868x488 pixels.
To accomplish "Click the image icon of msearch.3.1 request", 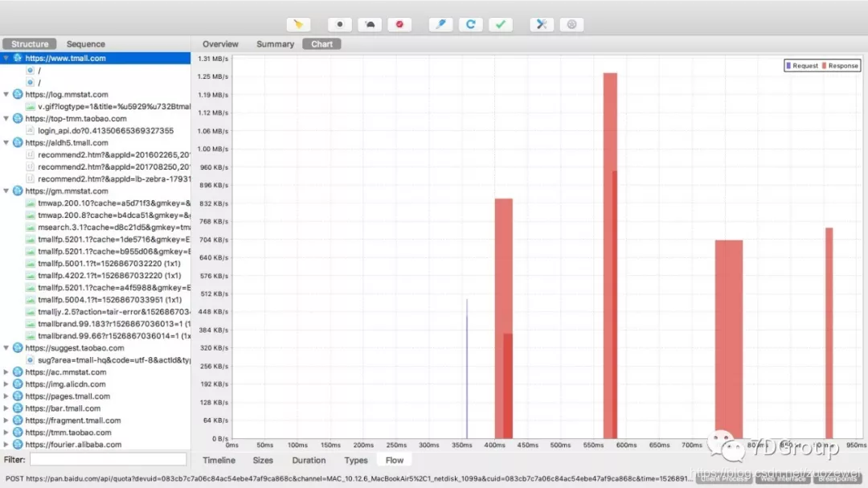I will [x=31, y=227].
